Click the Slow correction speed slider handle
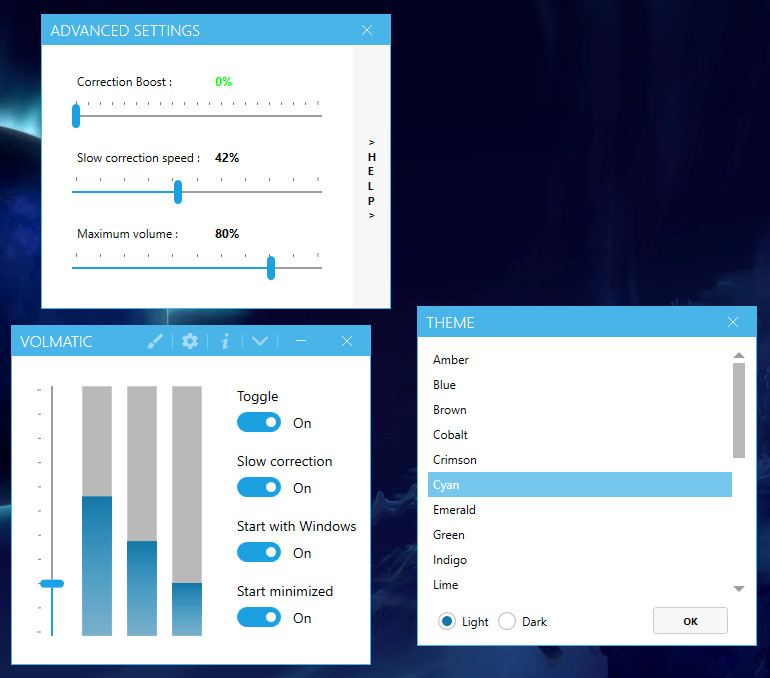Image resolution: width=770 pixels, height=678 pixels. 178,191
